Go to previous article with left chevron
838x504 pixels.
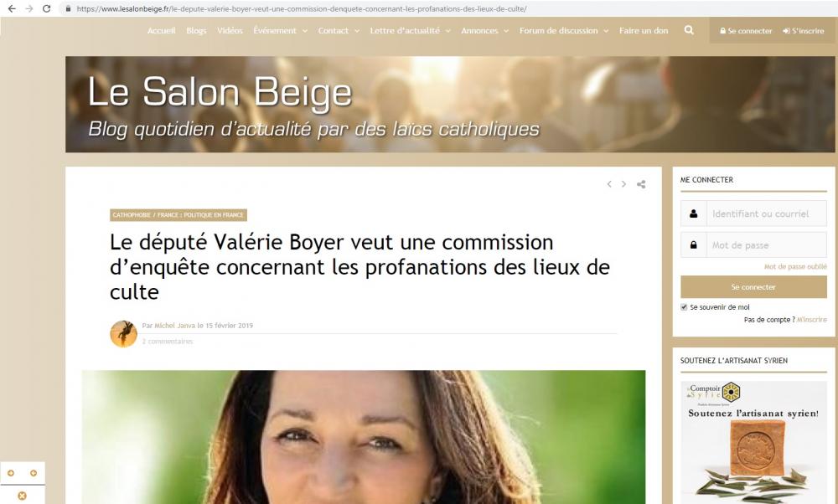click(x=609, y=184)
